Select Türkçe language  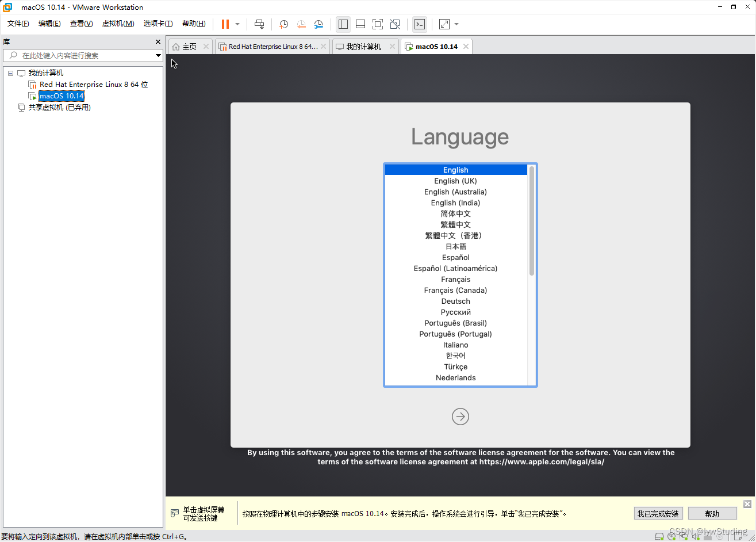(456, 367)
